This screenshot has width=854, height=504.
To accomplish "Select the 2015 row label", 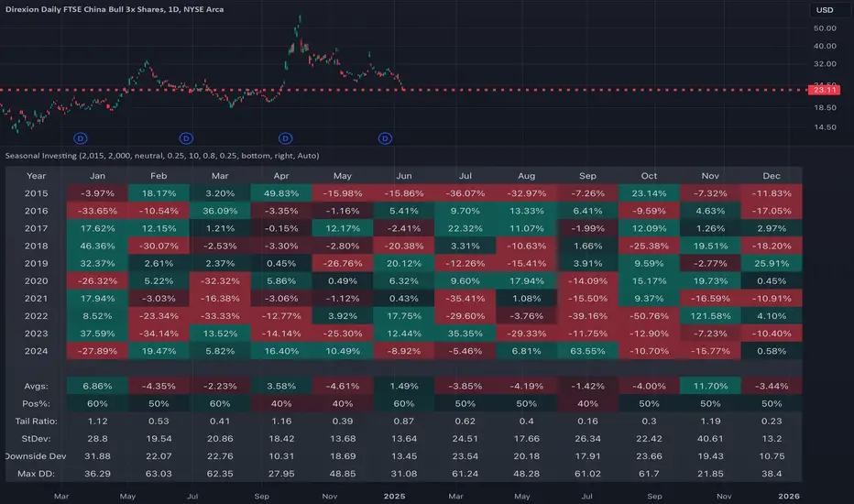I will pyautogui.click(x=37, y=193).
